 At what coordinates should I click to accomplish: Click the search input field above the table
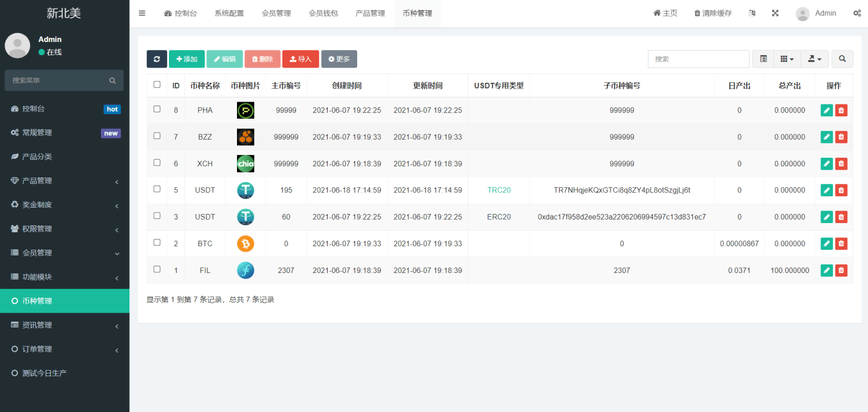[x=698, y=58]
